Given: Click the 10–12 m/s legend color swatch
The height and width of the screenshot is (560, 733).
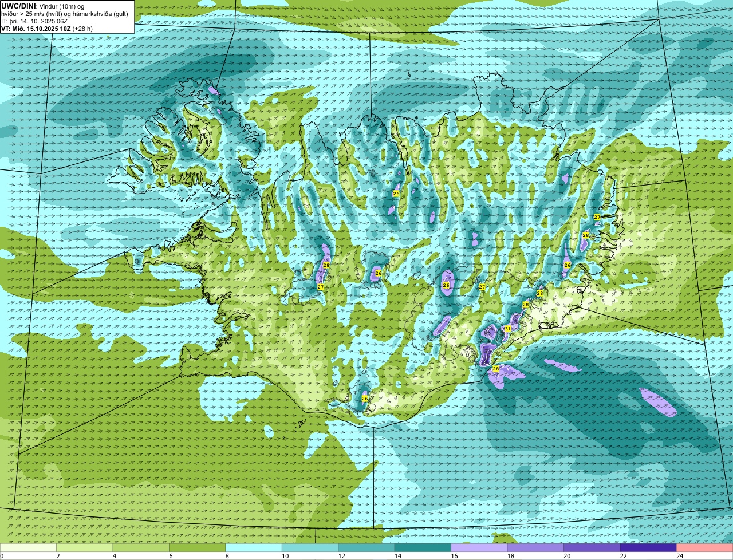Looking at the screenshot, I should [x=310, y=548].
